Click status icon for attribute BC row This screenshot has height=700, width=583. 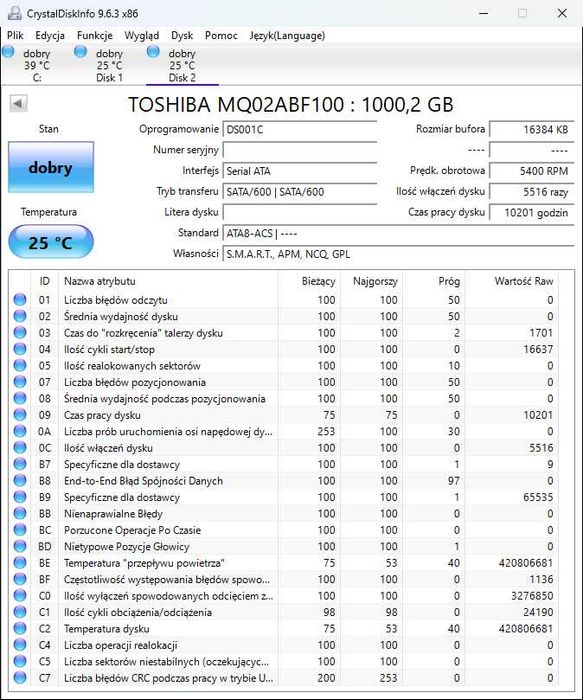click(x=20, y=530)
